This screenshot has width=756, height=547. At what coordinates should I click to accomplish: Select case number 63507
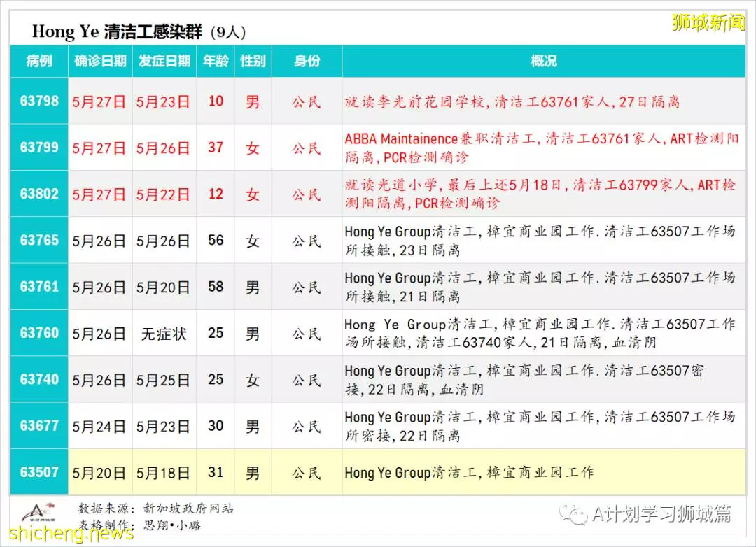click(x=39, y=472)
